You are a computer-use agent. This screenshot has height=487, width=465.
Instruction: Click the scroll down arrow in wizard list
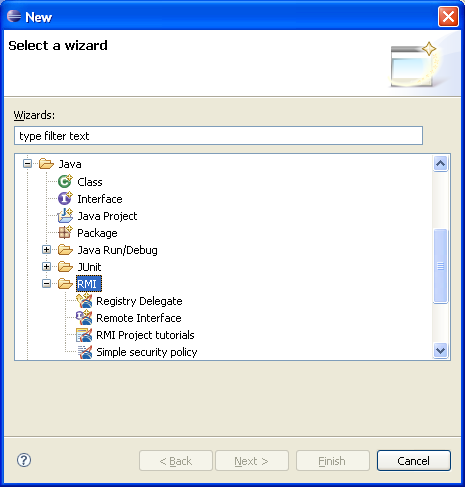point(440,351)
